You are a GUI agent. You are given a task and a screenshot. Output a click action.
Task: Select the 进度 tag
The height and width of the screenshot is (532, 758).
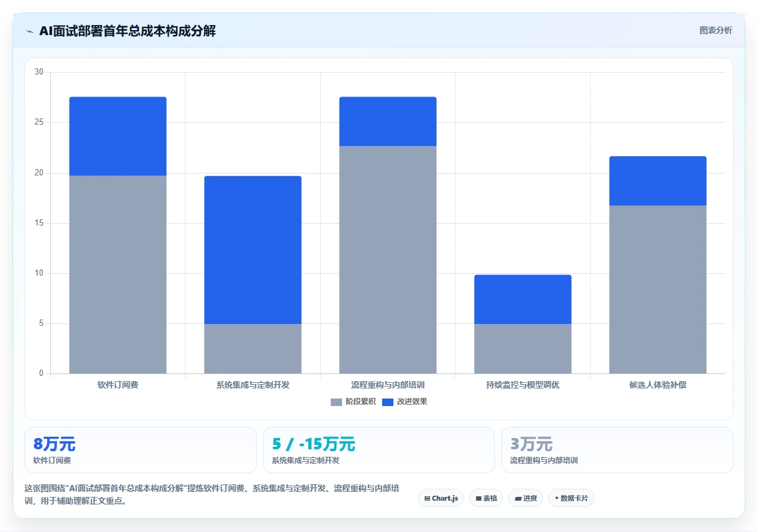[x=526, y=498]
